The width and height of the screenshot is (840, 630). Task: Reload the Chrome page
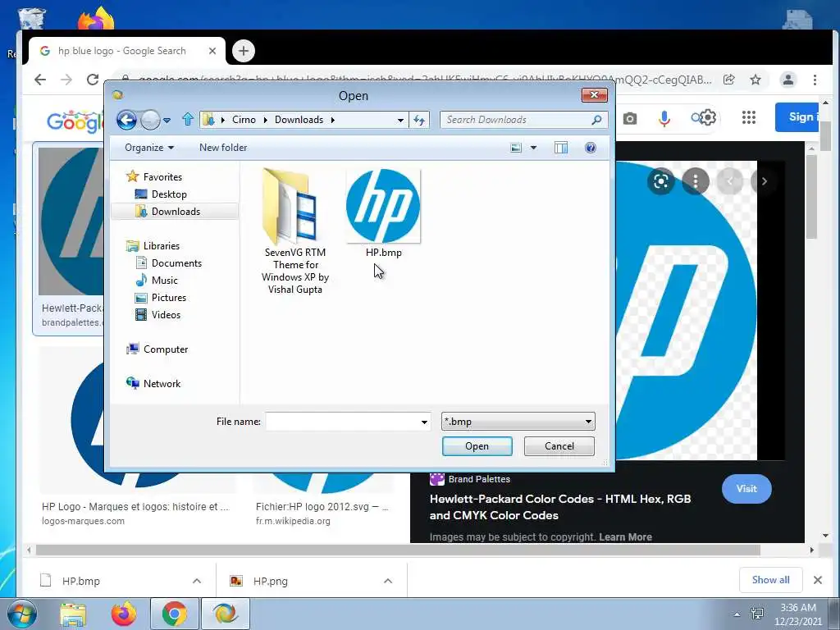pyautogui.click(x=93, y=80)
